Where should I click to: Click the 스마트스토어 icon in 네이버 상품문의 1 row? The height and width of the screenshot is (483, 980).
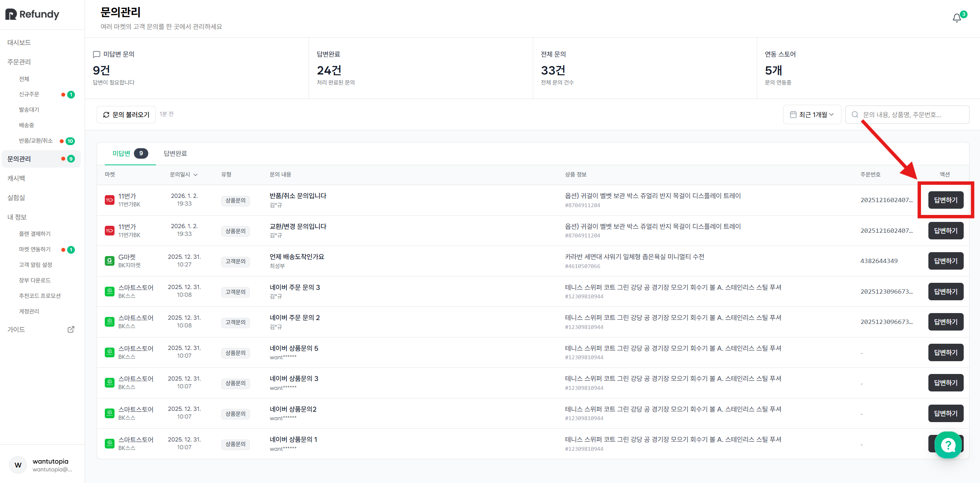(109, 443)
